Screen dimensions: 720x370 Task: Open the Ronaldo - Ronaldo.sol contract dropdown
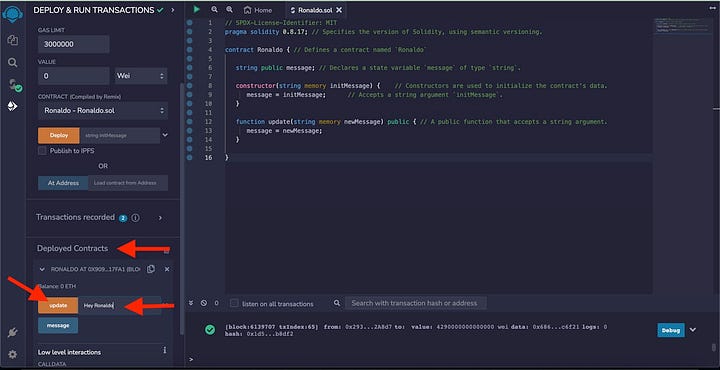tap(103, 111)
